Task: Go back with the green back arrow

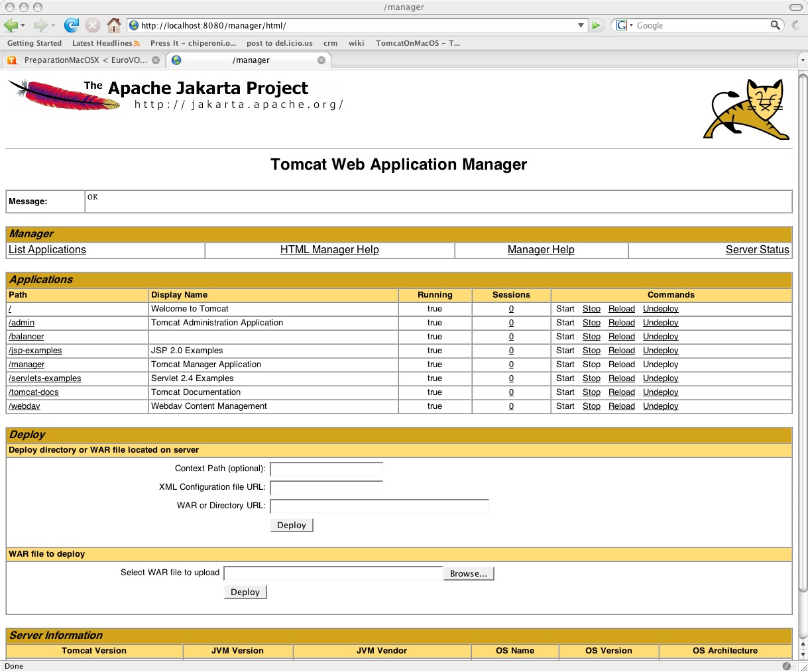Action: [x=10, y=25]
